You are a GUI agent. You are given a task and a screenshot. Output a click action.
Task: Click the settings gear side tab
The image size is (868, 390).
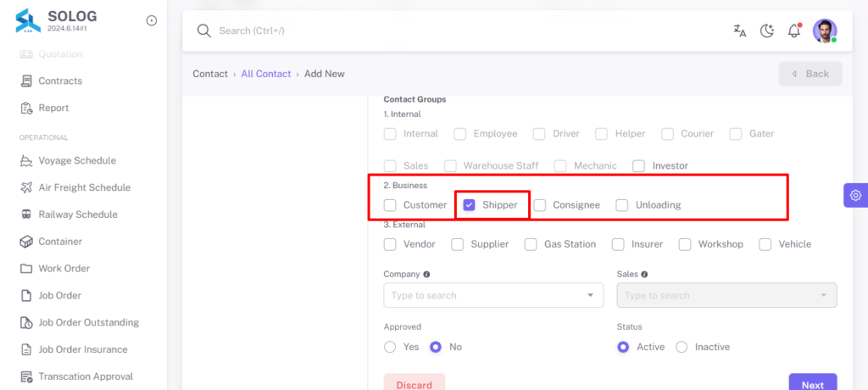856,195
